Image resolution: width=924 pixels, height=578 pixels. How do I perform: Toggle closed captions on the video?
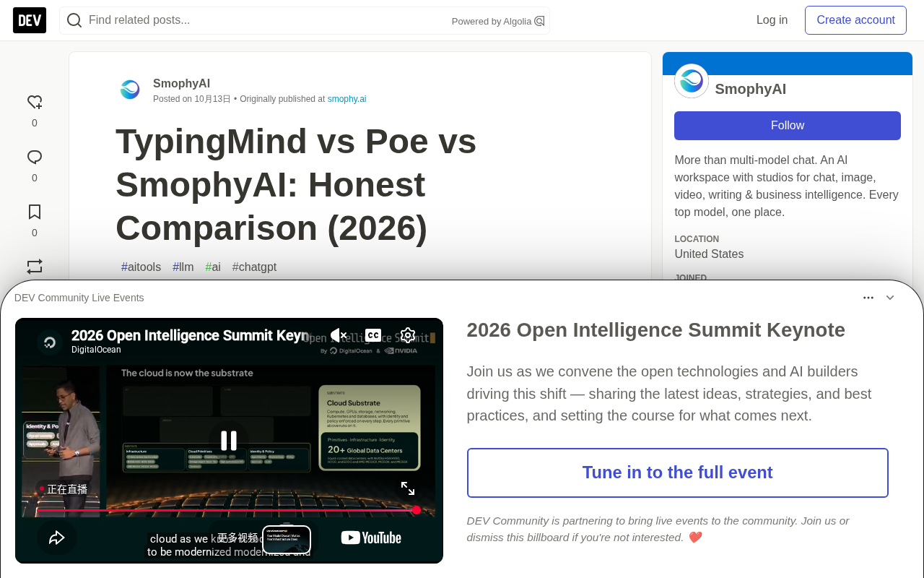point(373,335)
